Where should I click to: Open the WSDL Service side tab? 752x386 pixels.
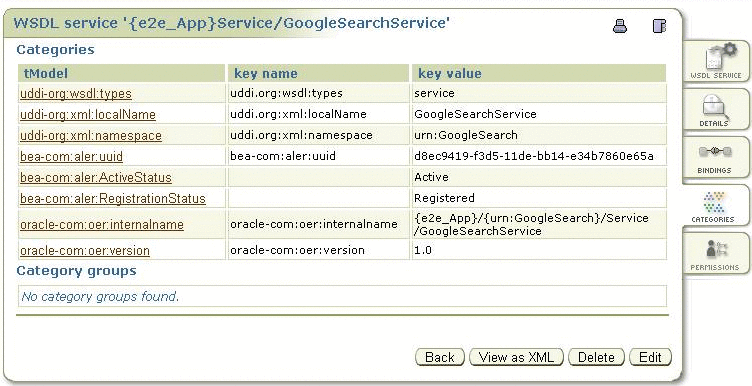pyautogui.click(x=716, y=61)
